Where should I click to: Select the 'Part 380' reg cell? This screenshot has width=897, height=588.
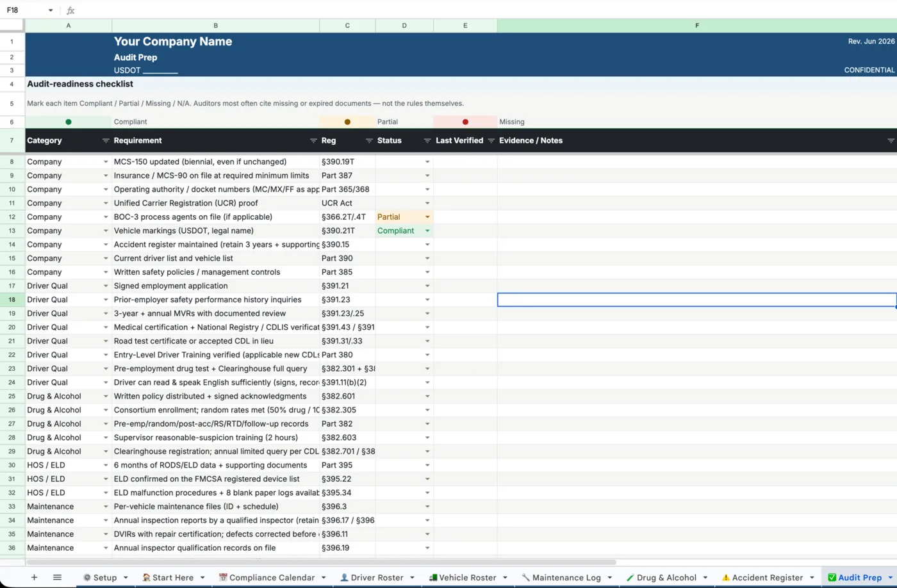[347, 355]
